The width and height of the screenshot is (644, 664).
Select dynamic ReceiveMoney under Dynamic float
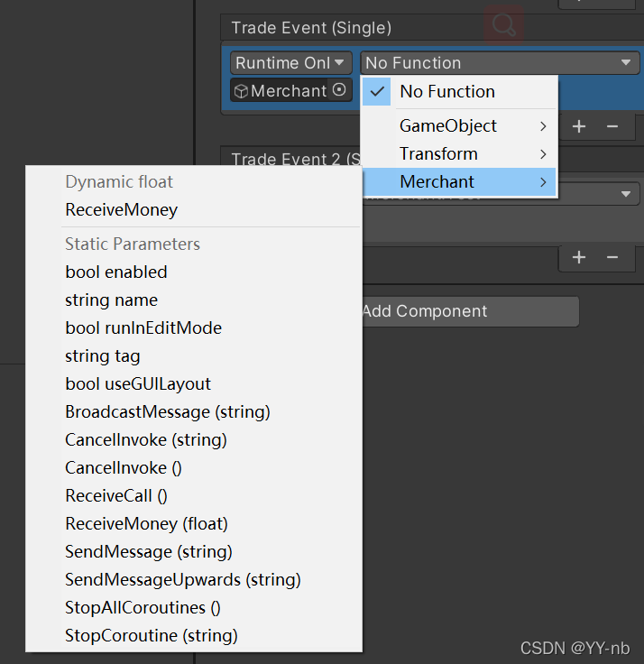[x=122, y=210]
